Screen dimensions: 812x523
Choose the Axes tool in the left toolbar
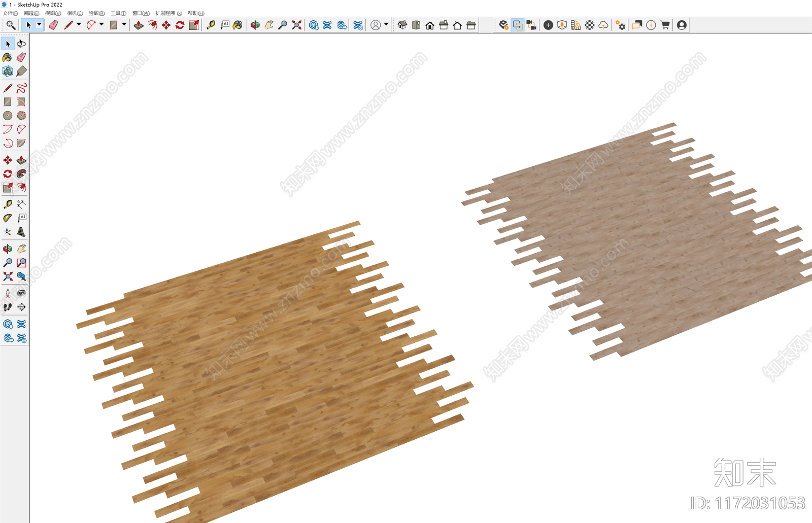coord(8,231)
